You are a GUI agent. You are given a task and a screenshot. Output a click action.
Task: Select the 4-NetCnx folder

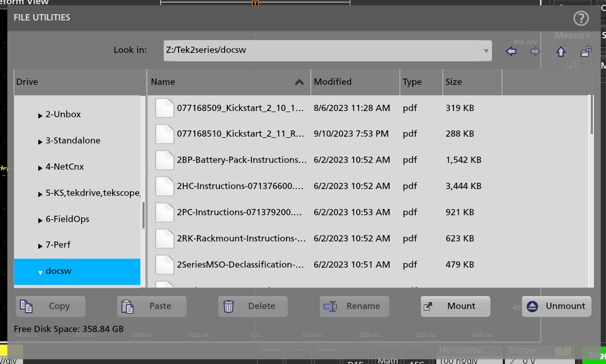click(x=64, y=167)
